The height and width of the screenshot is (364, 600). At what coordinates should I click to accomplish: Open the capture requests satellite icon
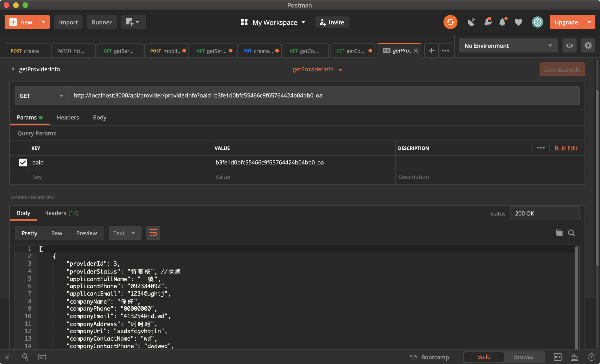pyautogui.click(x=471, y=22)
